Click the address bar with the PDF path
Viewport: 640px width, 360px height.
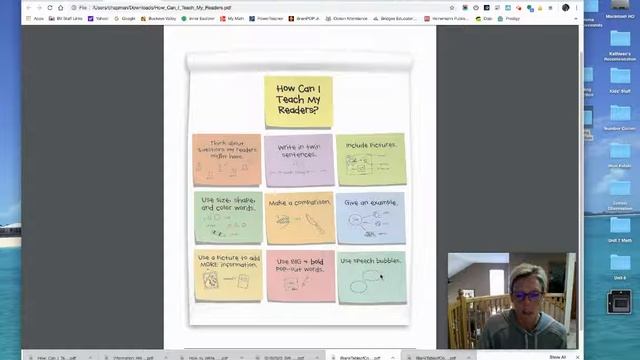click(x=261, y=8)
